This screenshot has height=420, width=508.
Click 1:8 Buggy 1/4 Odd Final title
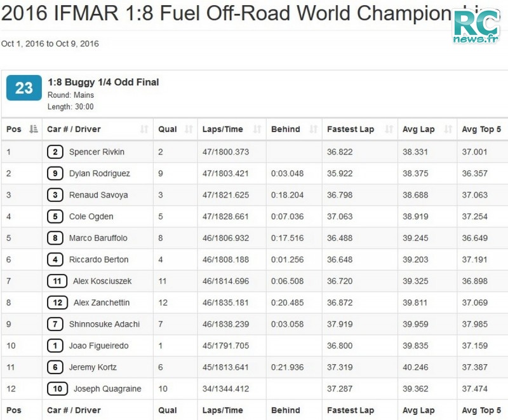104,83
